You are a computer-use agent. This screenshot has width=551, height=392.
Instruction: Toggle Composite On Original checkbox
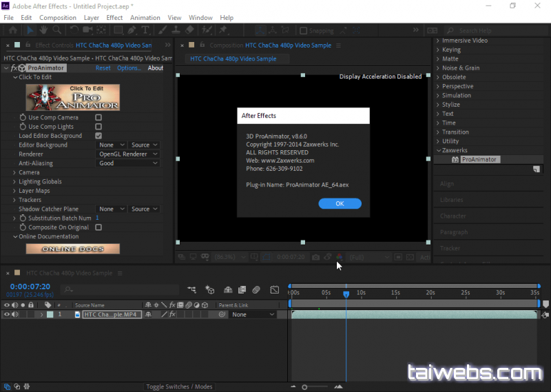[x=98, y=227]
